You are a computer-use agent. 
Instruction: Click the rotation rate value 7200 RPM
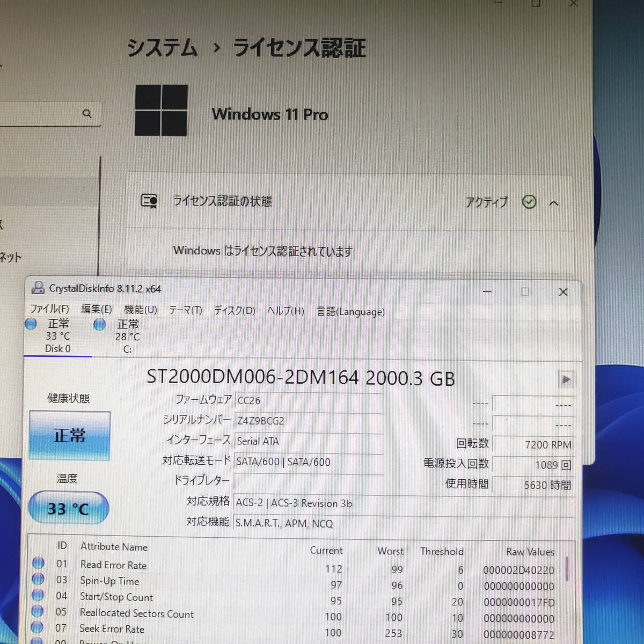[533, 444]
